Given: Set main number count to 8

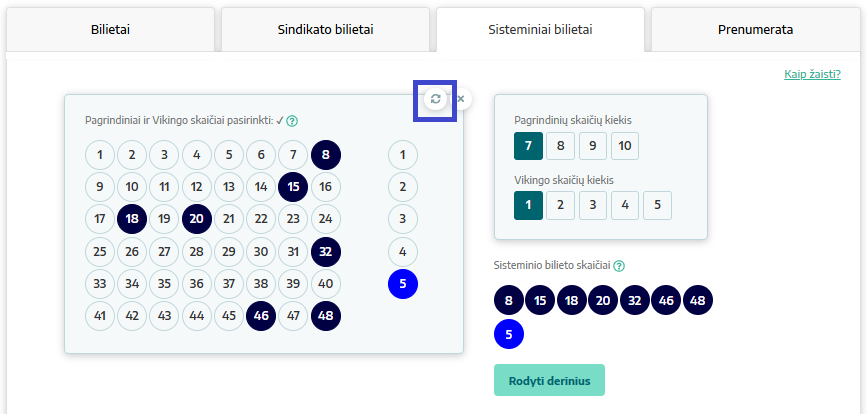Looking at the screenshot, I should [x=560, y=146].
